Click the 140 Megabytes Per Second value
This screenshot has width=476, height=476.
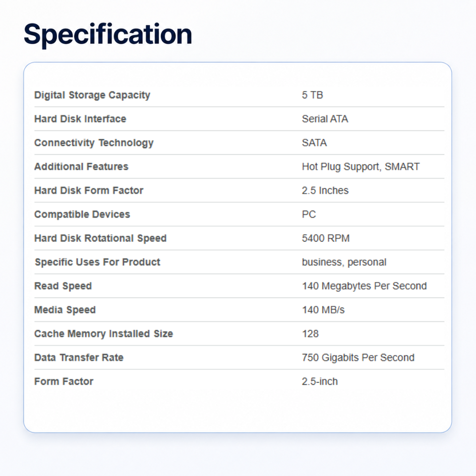click(364, 286)
